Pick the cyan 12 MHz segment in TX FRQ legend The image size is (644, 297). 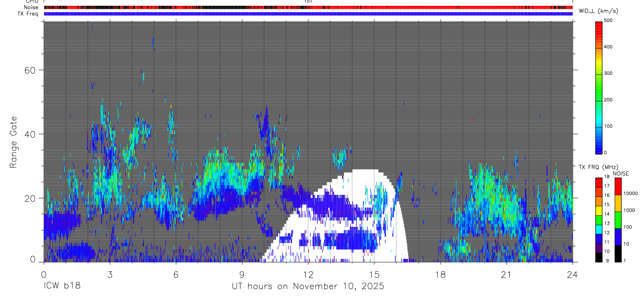pyautogui.click(x=598, y=229)
